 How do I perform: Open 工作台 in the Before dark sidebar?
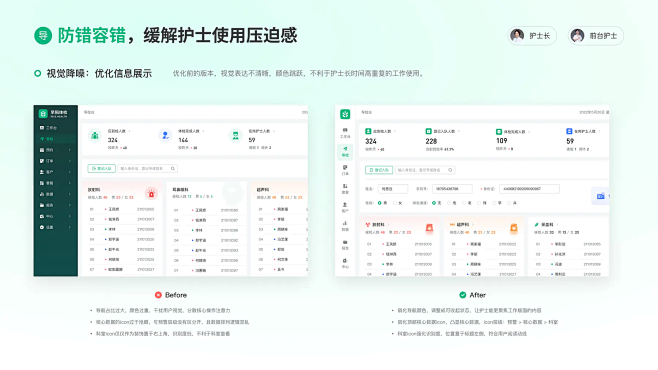[x=55, y=128]
